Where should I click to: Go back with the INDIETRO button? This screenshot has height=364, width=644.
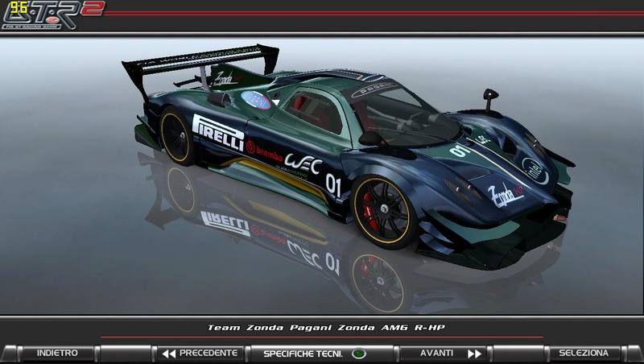click(x=56, y=354)
